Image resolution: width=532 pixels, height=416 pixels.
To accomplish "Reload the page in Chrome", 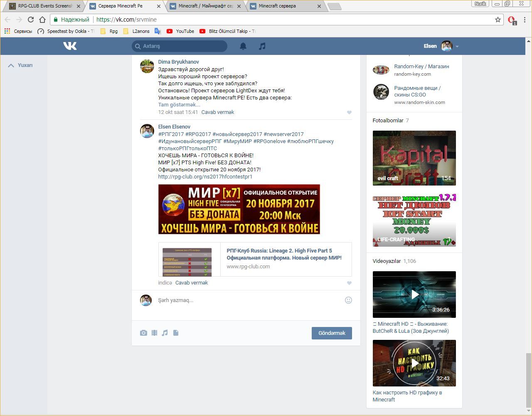I will pyautogui.click(x=30, y=20).
